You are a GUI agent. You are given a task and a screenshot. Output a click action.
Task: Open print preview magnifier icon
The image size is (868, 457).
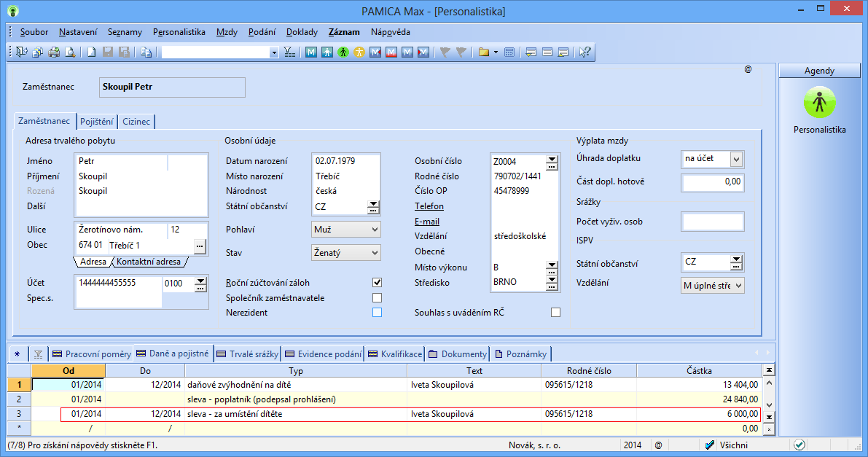click(70, 52)
